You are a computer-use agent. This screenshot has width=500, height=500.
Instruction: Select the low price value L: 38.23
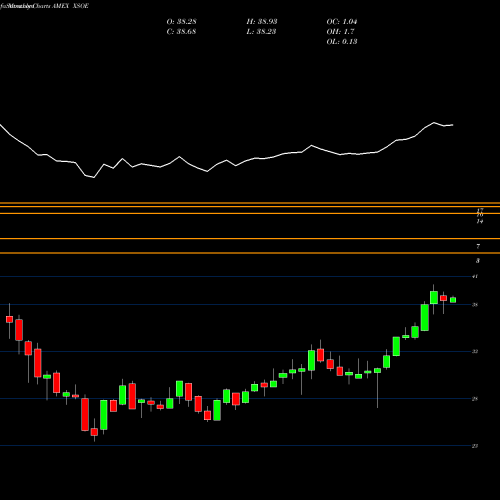tap(261, 32)
